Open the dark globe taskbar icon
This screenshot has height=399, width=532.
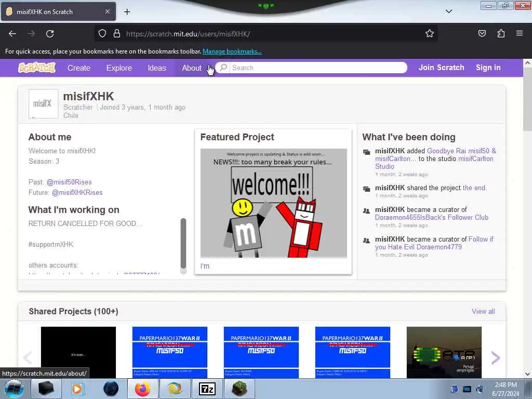pyautogui.click(x=111, y=389)
